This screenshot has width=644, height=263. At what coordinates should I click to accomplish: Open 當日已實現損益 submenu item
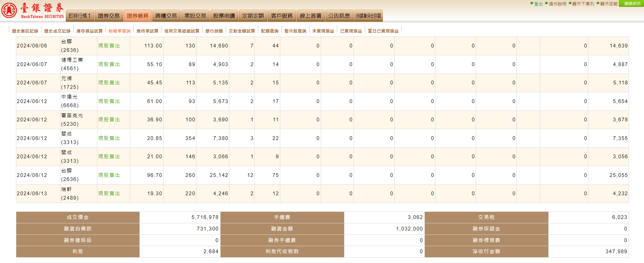(383, 31)
